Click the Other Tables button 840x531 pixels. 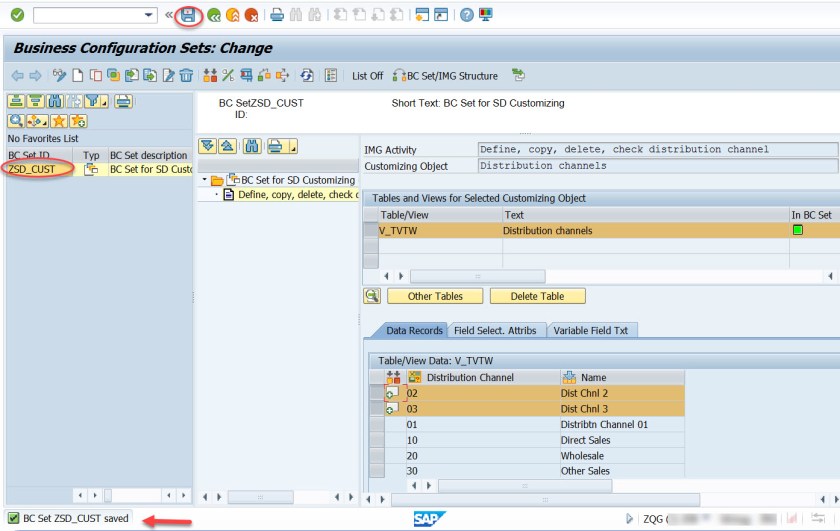click(434, 296)
